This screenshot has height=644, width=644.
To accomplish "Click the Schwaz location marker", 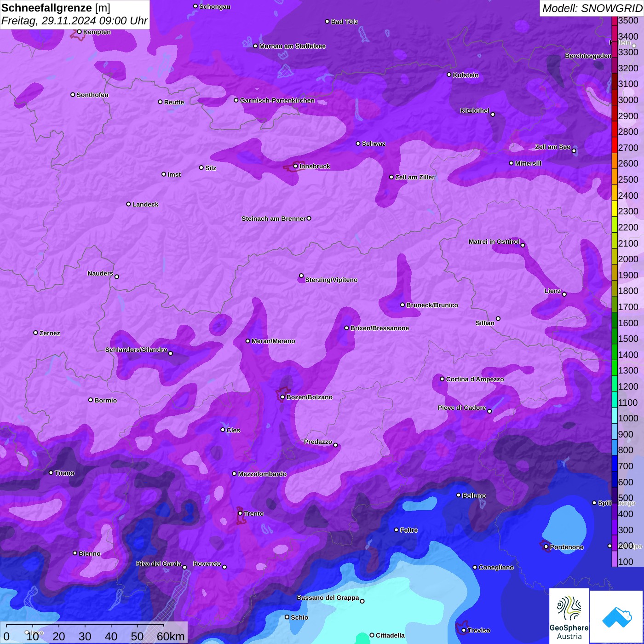I will [x=358, y=144].
